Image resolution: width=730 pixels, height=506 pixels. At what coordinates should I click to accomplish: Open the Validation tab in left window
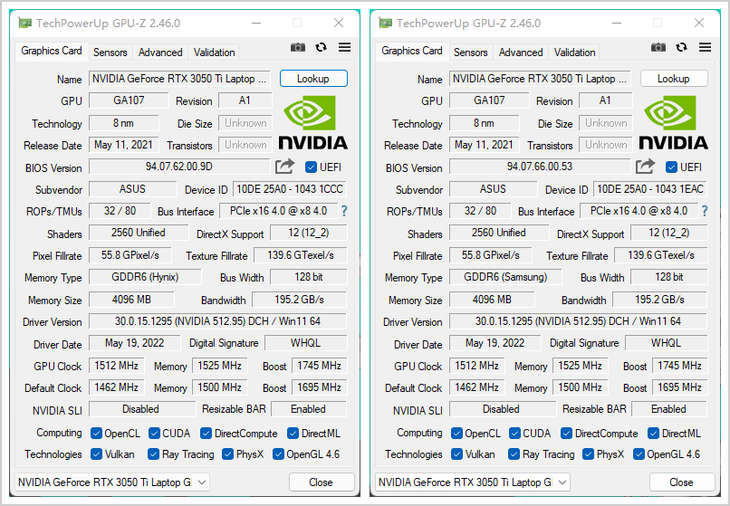(x=214, y=52)
